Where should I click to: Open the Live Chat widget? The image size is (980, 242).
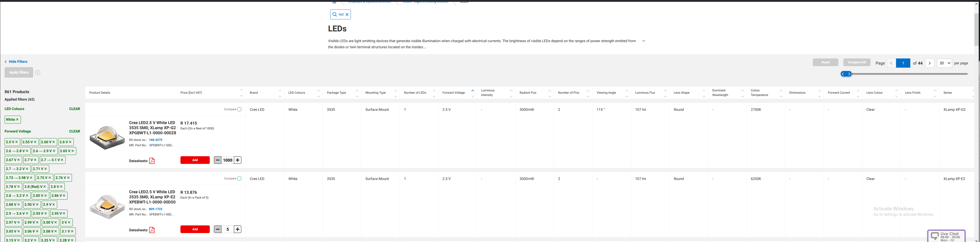tap(946, 236)
